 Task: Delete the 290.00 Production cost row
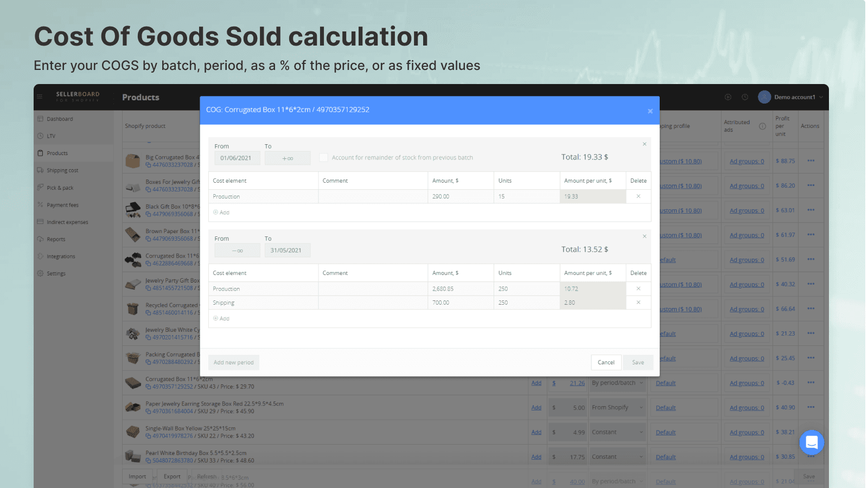[x=638, y=196]
